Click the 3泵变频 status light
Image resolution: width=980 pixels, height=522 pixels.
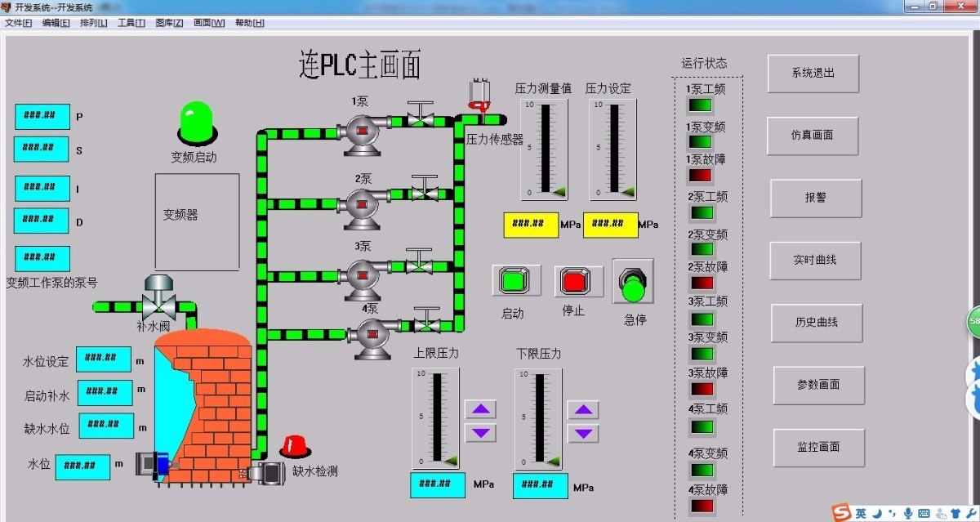pyautogui.click(x=702, y=354)
